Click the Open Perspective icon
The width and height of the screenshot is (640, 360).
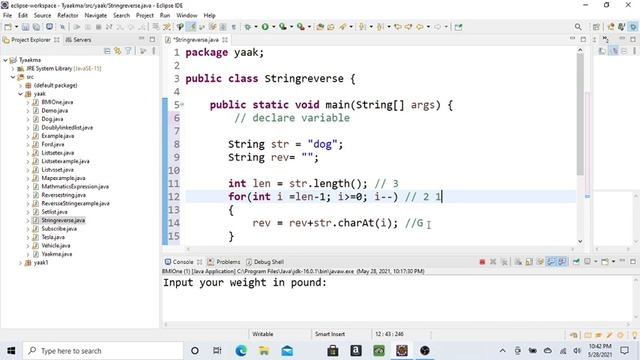click(596, 27)
